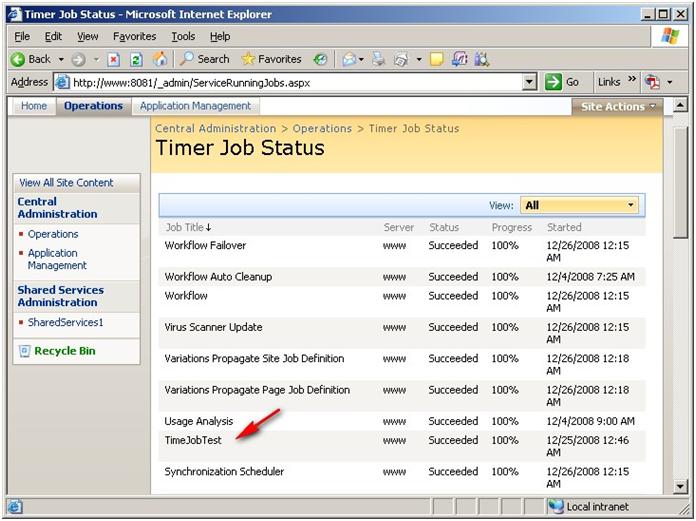Click the PDF converter icon near Links

point(652,82)
